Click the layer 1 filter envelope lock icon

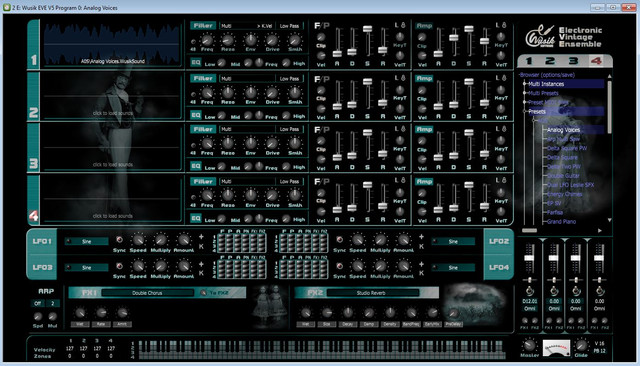[x=403, y=25]
